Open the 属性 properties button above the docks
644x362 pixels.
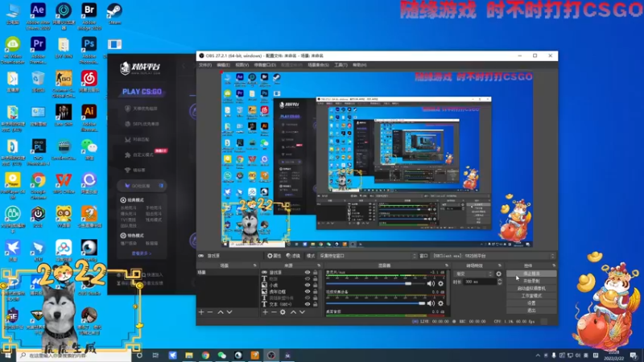coord(274,256)
